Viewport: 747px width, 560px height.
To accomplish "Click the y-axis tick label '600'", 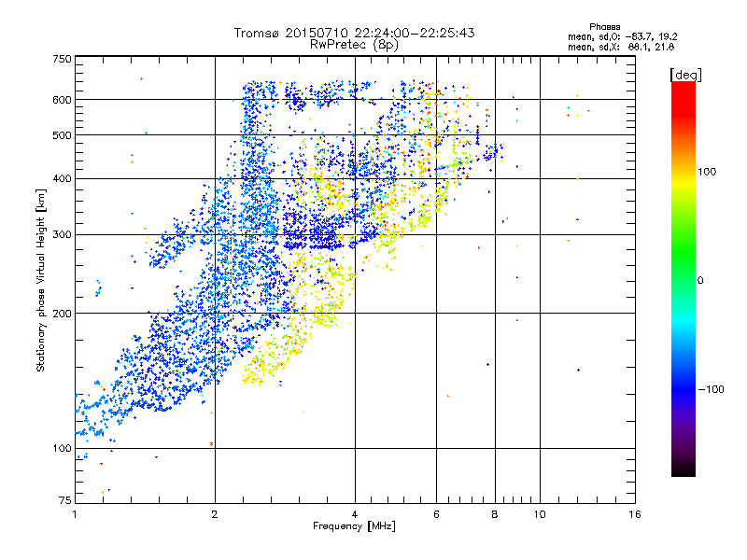I will 62,100.
